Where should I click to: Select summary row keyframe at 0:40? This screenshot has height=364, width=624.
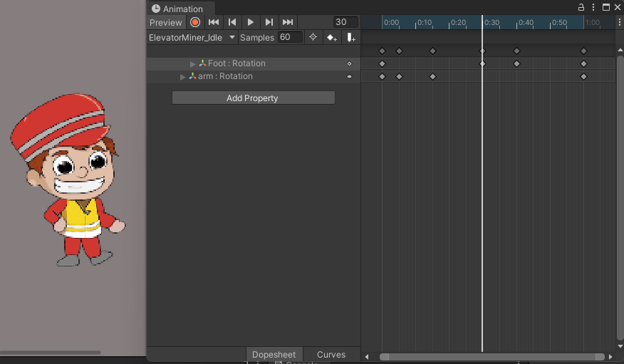coord(516,51)
